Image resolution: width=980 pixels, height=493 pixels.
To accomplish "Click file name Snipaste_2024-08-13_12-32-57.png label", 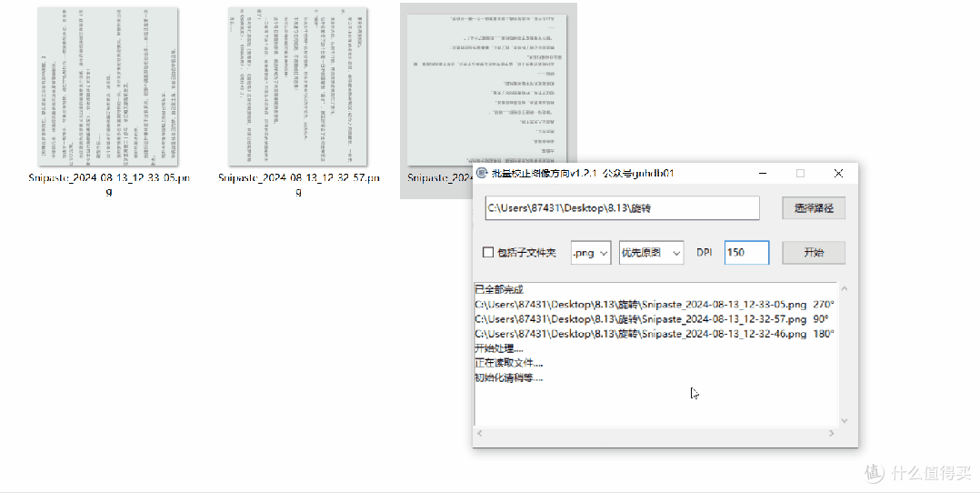I will click(299, 185).
